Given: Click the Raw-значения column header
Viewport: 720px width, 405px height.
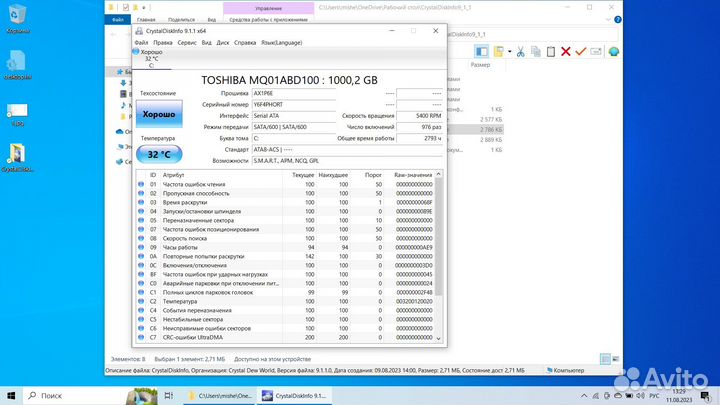Looking at the screenshot, I should [413, 175].
